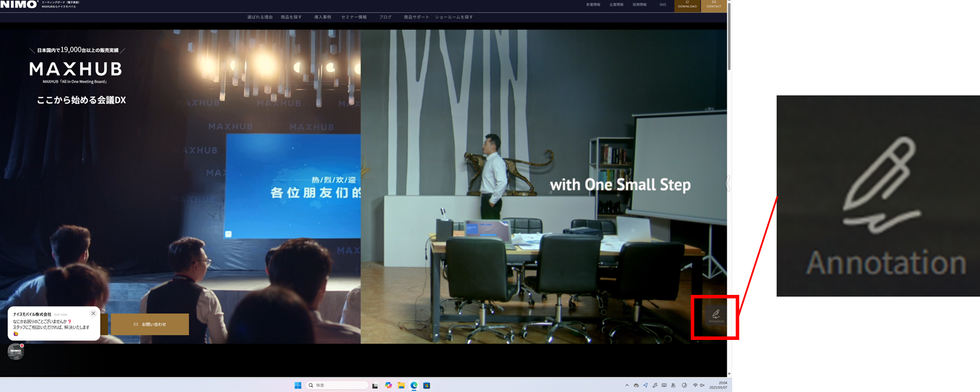Select the 商品を探す menu item
The width and height of the screenshot is (980, 392).
click(x=291, y=17)
